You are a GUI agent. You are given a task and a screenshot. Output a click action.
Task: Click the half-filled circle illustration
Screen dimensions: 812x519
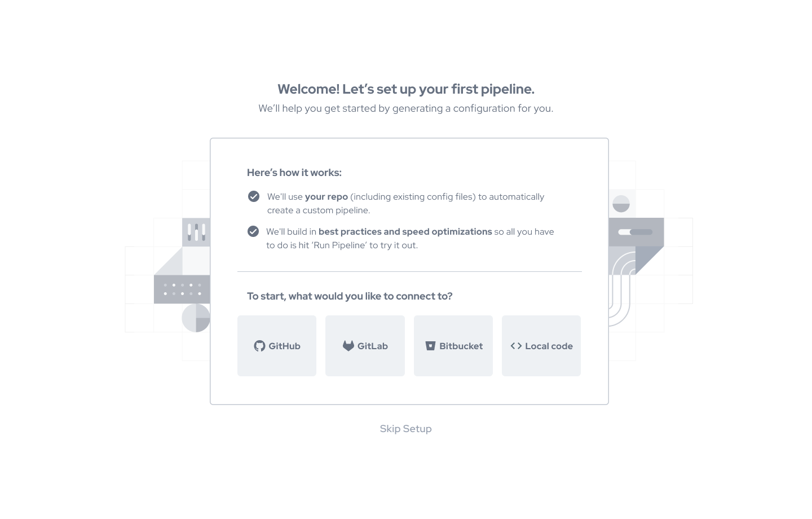[x=621, y=204]
